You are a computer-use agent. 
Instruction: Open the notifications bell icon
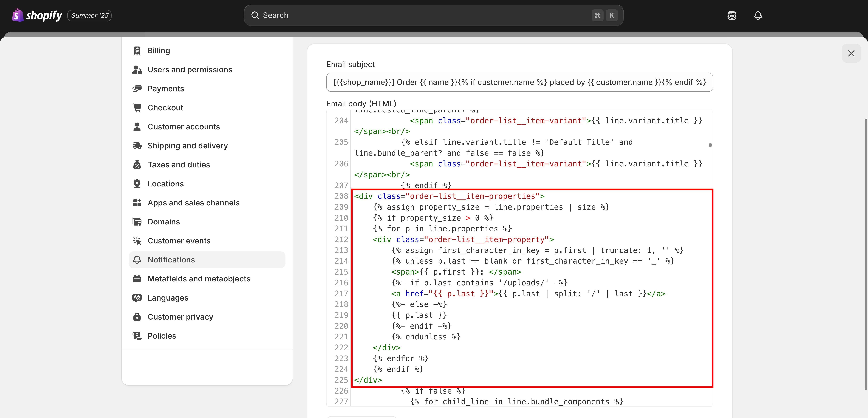point(758,15)
